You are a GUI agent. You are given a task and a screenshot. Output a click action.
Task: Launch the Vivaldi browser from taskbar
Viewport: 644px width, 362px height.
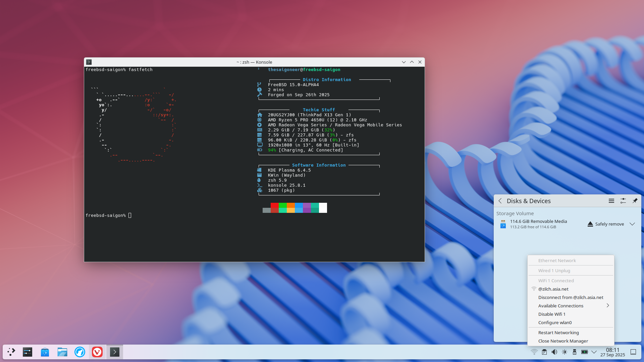[x=97, y=352]
